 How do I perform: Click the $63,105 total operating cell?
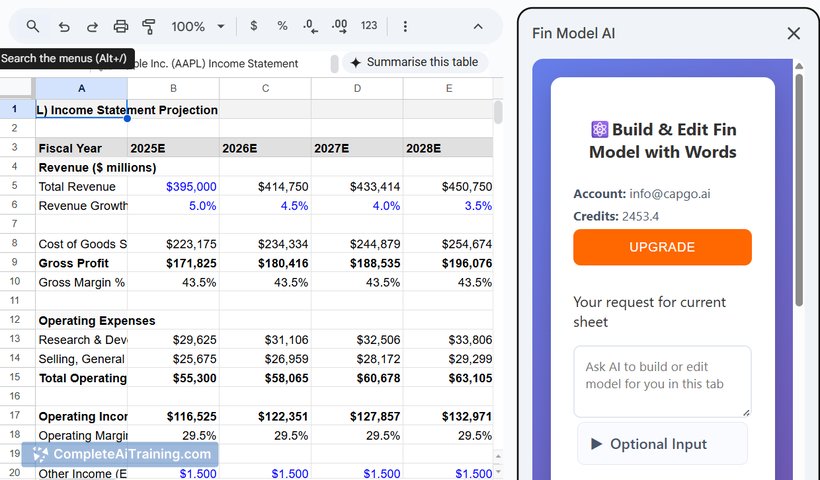click(448, 378)
